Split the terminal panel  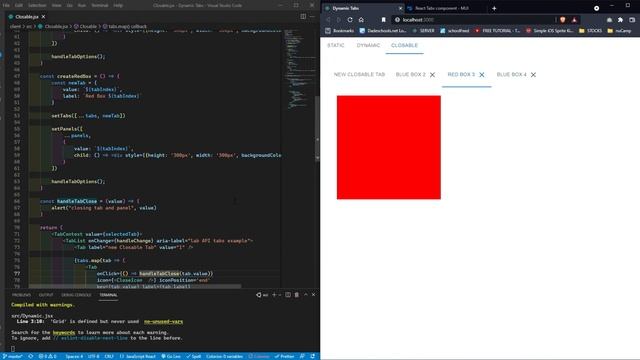[288, 295]
